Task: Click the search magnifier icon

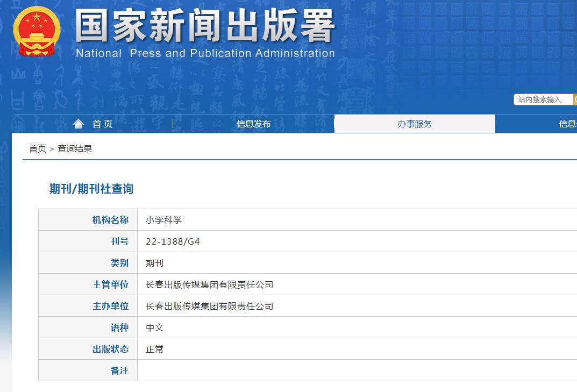Action: pos(574,99)
